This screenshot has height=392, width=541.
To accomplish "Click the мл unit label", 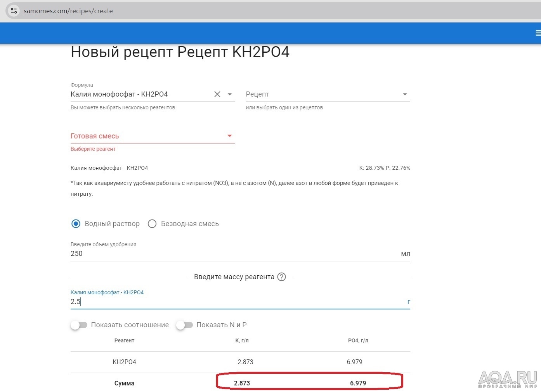I will point(406,254).
